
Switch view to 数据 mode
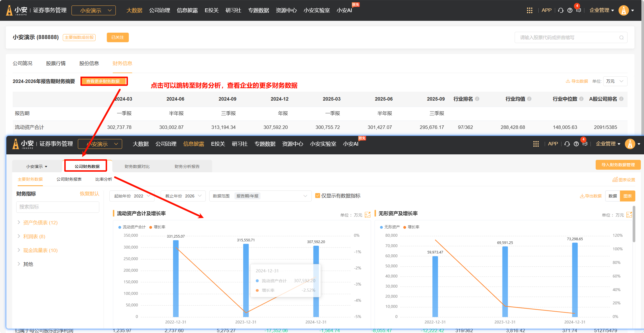[x=612, y=196]
